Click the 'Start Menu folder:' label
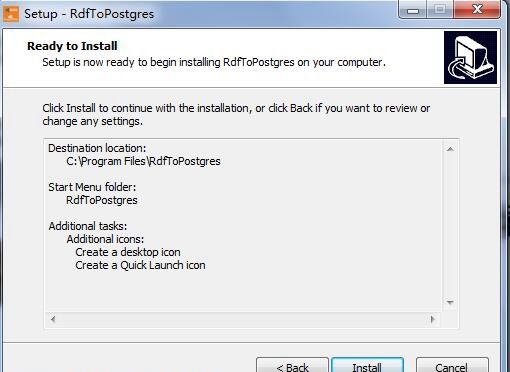Screen dimensions: 510x372 point(92,187)
